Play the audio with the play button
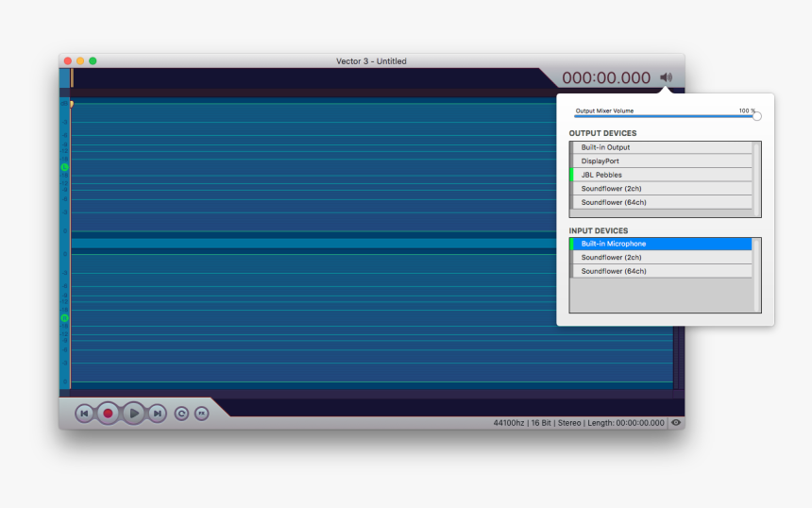Image resolution: width=812 pixels, height=508 pixels. (x=133, y=414)
